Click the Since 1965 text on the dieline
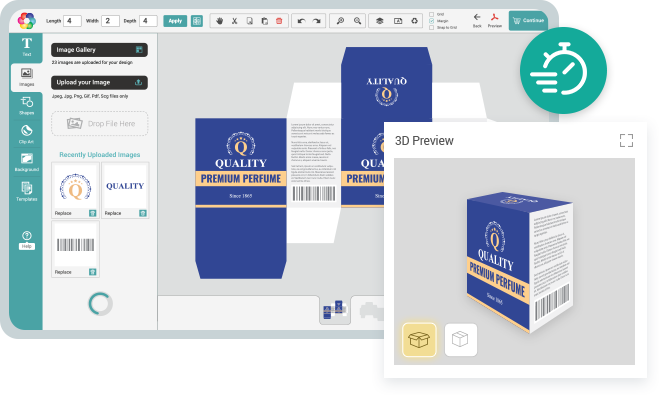The image size is (659, 395). [241, 196]
